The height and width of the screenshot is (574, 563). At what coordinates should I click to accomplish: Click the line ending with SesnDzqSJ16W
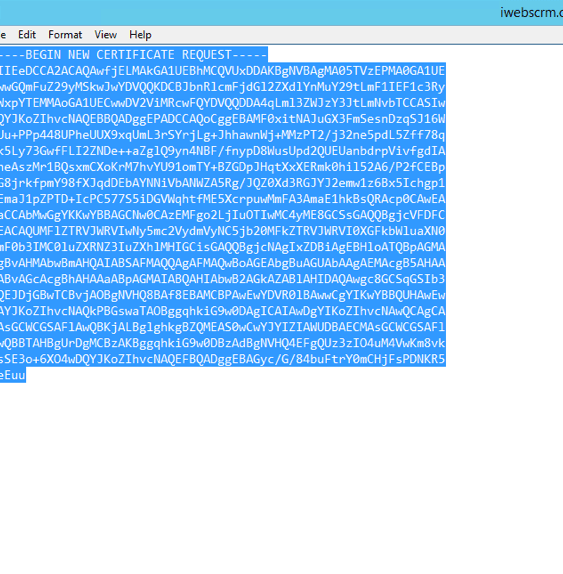click(223, 119)
